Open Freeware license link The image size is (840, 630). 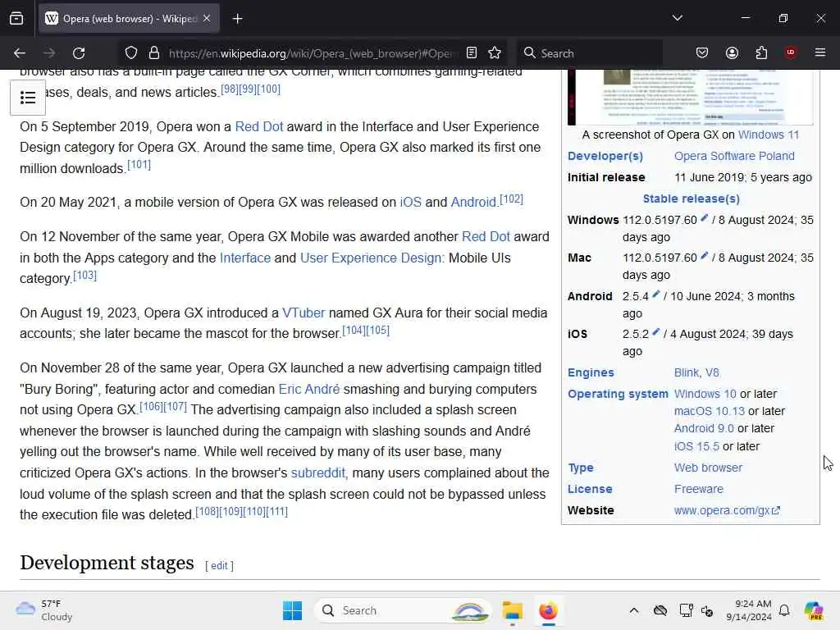[699, 489]
